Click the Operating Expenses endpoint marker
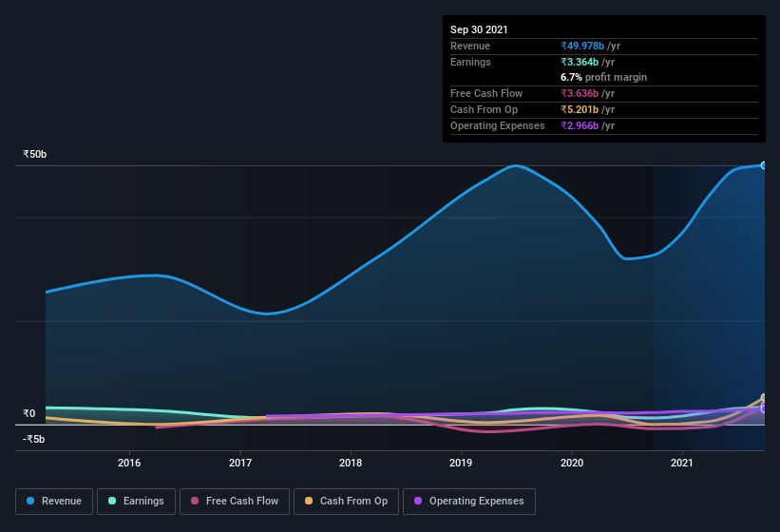This screenshot has width=780, height=532. pos(764,408)
